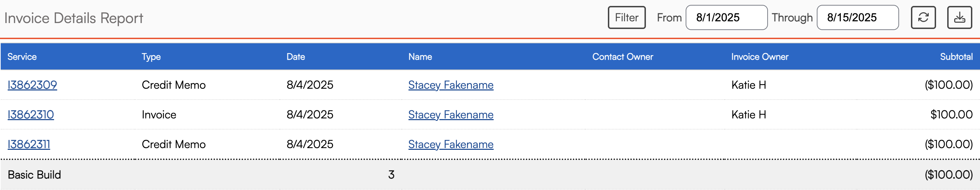Sort by the Date column header
The height and width of the screenshot is (190, 980).
pos(296,57)
